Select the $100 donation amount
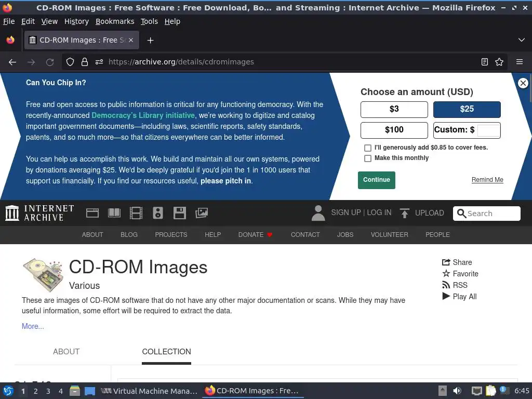532x399 pixels. coord(394,130)
